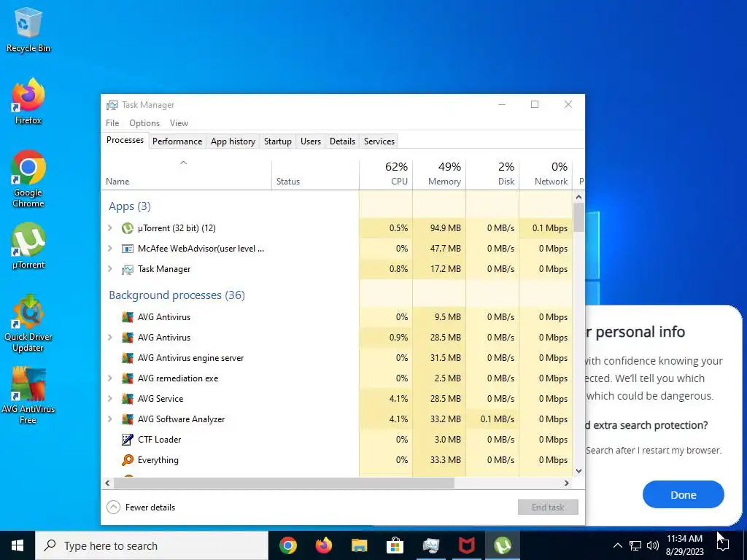Select the µTorrent desktop shortcut
Viewport: 747px width, 560px height.
pos(28,246)
